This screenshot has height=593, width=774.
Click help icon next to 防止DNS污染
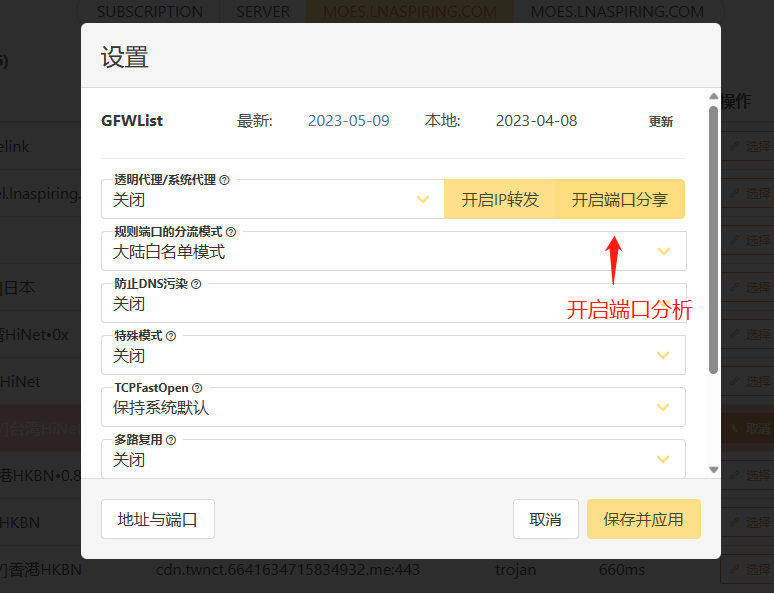click(x=196, y=284)
